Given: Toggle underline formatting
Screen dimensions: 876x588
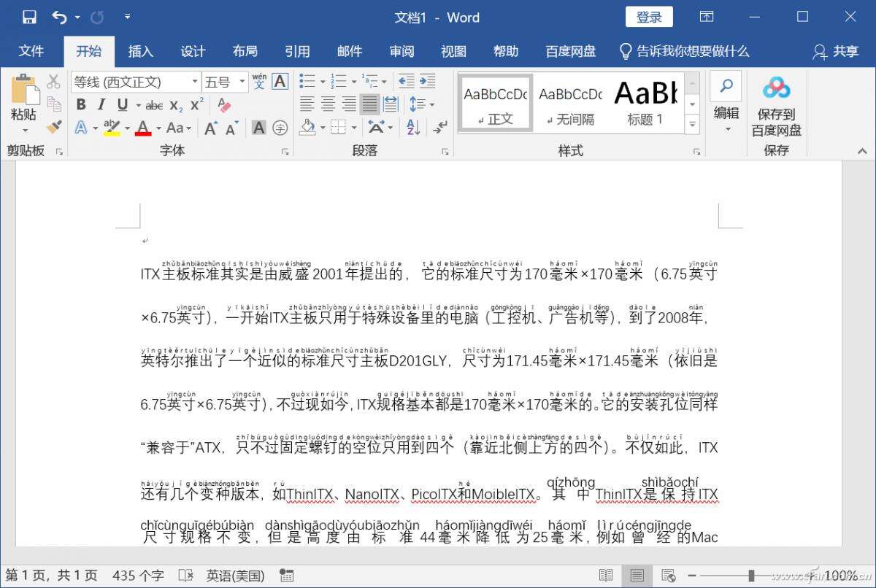Looking at the screenshot, I should [x=122, y=105].
